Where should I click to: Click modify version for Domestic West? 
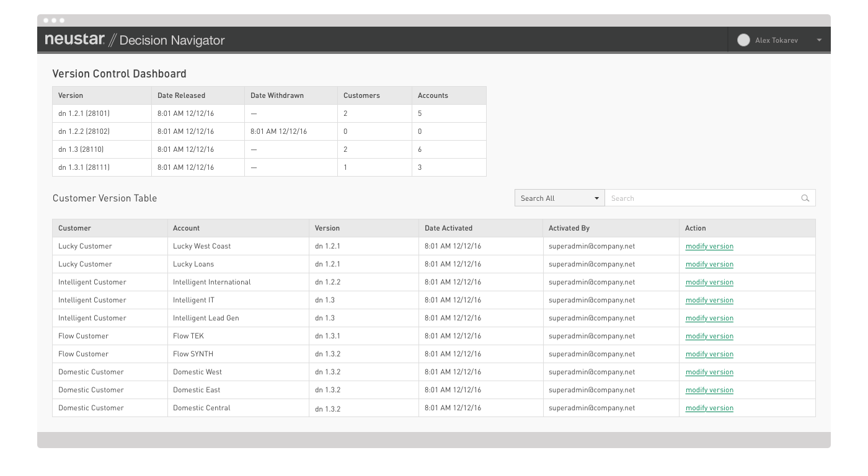709,372
